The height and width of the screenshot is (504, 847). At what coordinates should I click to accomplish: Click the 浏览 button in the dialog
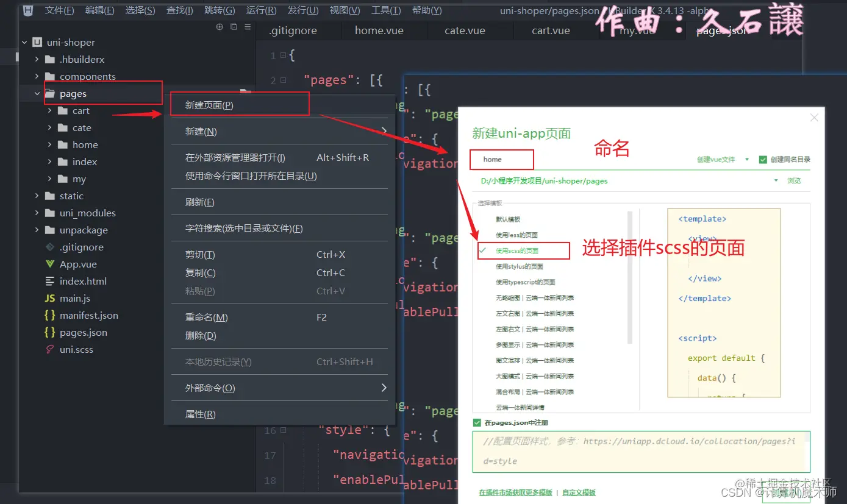(x=794, y=180)
